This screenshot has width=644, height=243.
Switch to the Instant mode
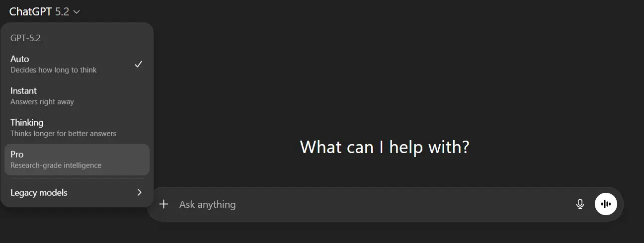[77, 96]
